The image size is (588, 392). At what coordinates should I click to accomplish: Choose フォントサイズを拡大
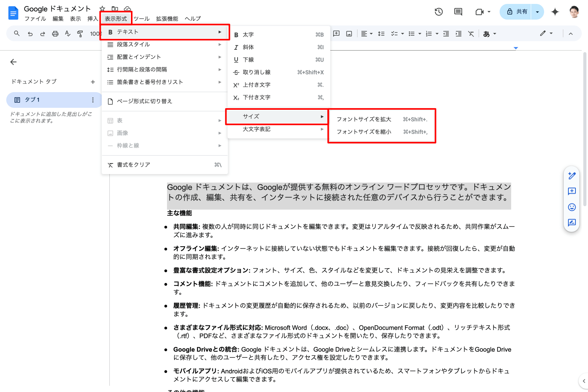click(x=382, y=119)
